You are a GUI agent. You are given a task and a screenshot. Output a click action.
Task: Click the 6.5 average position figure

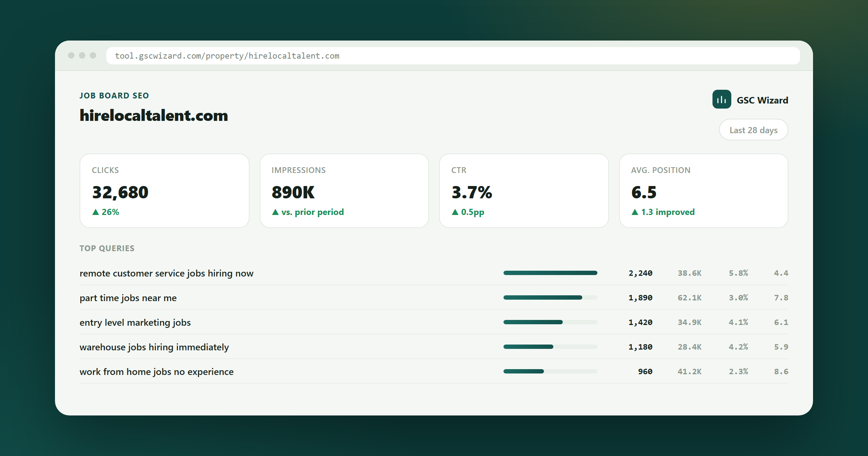[x=644, y=193]
